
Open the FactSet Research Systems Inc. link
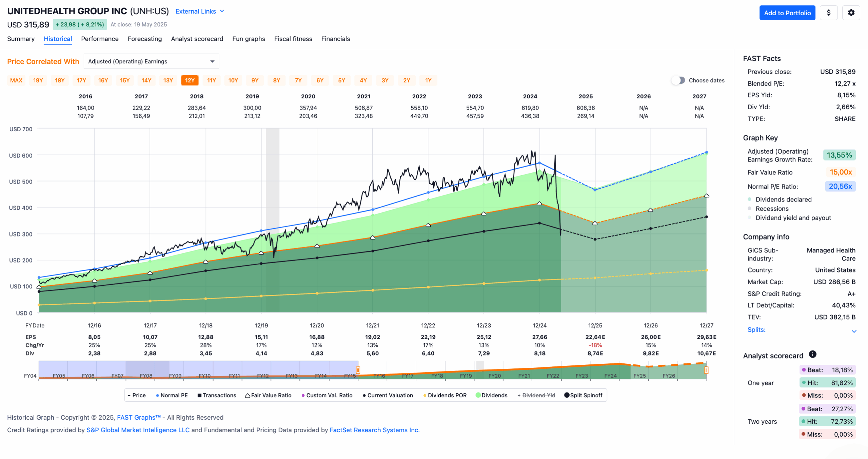point(375,430)
